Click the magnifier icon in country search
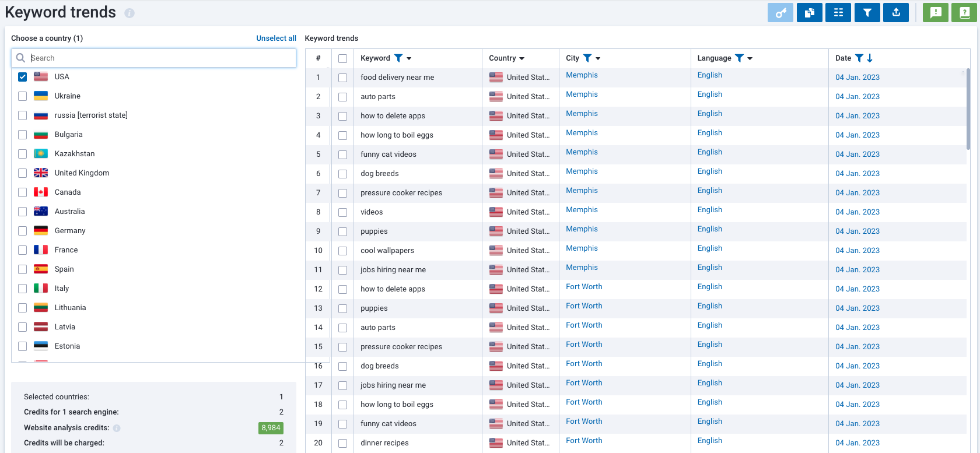 (21, 58)
